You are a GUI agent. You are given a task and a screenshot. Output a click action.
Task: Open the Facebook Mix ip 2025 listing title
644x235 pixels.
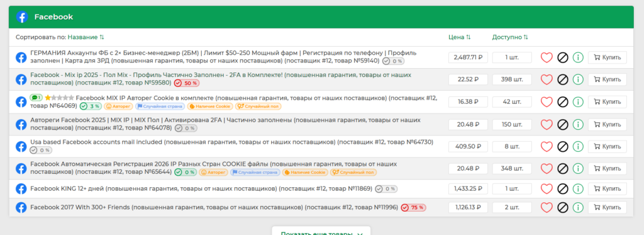pyautogui.click(x=221, y=79)
